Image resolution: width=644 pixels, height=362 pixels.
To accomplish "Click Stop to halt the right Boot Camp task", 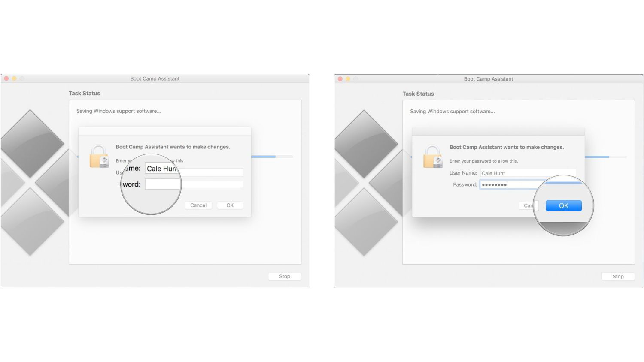I will pos(618,276).
